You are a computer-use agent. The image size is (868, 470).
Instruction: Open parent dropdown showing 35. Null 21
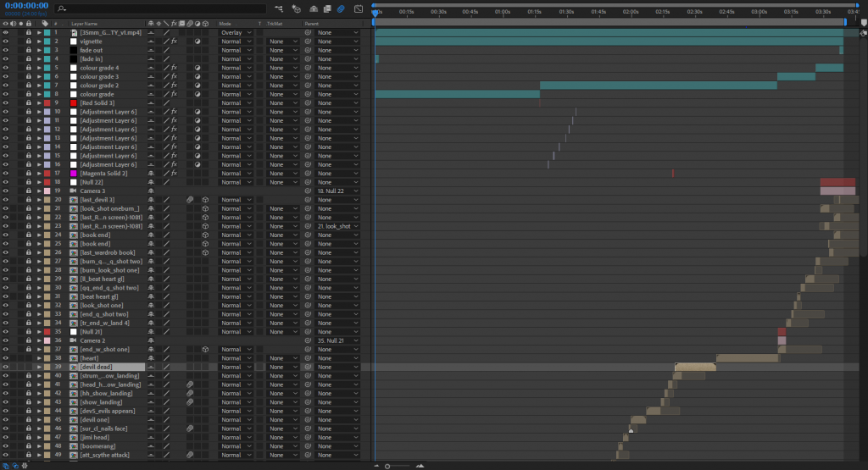[337, 340]
